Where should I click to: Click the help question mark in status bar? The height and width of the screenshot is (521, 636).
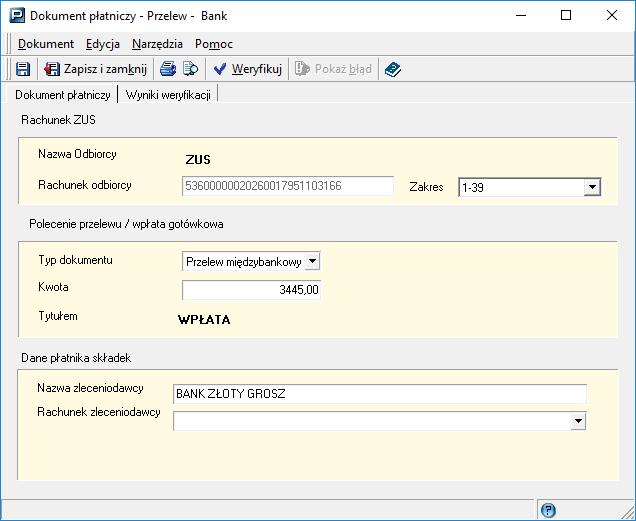pos(548,510)
